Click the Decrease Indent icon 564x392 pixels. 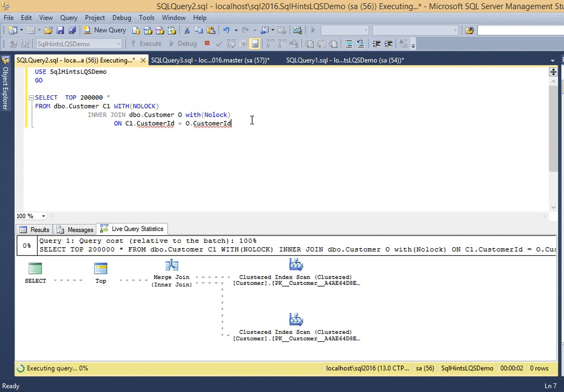tap(376, 44)
